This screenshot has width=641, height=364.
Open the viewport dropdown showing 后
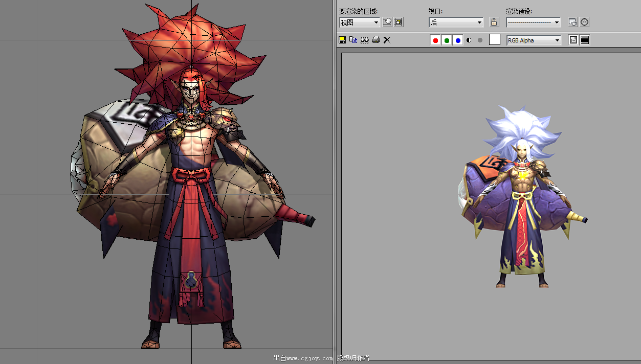coord(456,22)
